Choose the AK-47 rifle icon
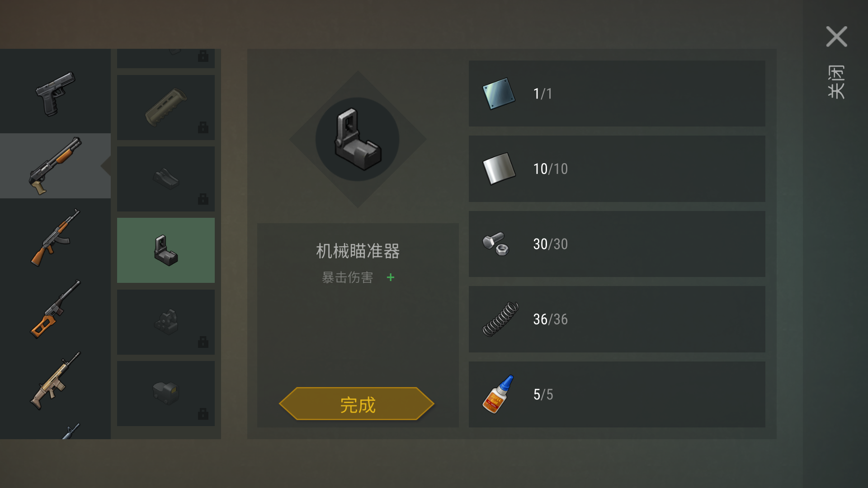Viewport: 868px width, 488px height. [x=55, y=238]
